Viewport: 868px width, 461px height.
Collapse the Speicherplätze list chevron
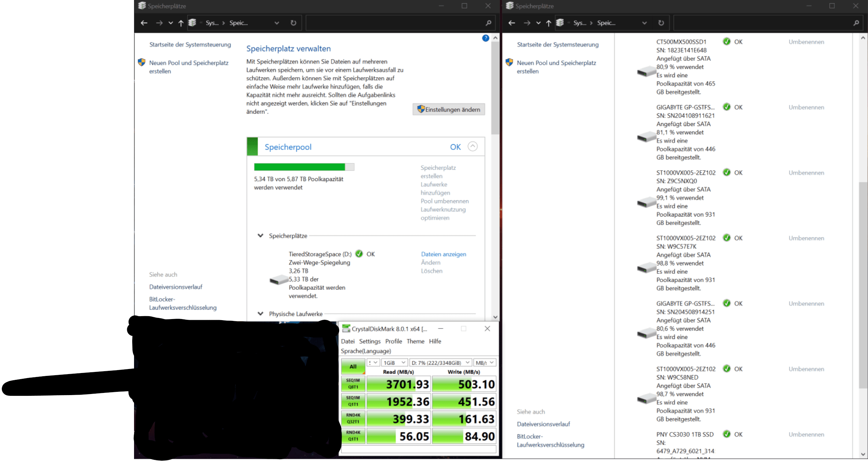260,236
